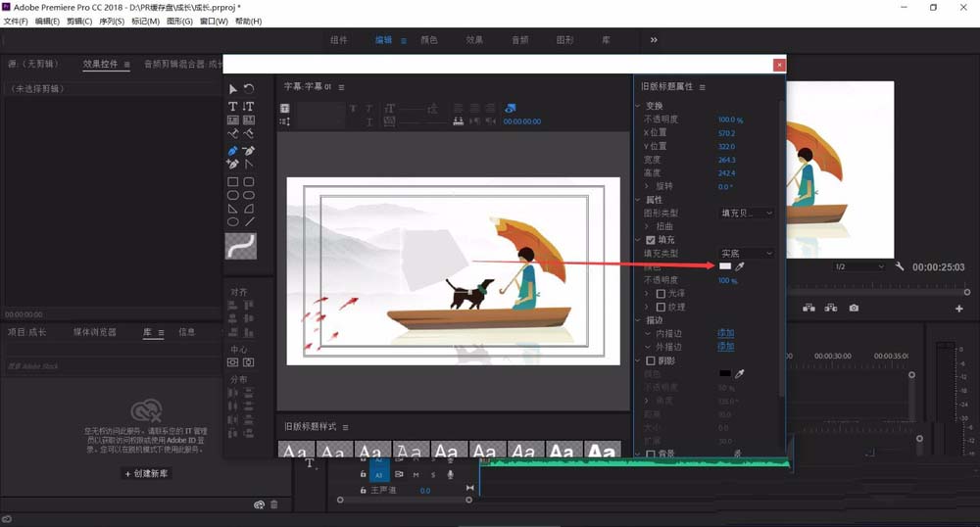Switch to the 颜色 workspace tab
Screen dimensions: 980x527
coord(429,40)
